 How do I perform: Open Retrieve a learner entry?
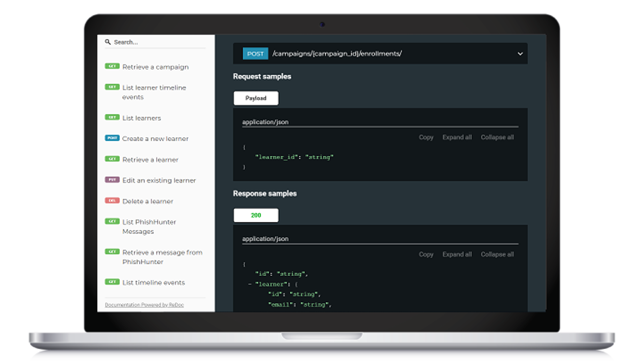coord(150,160)
